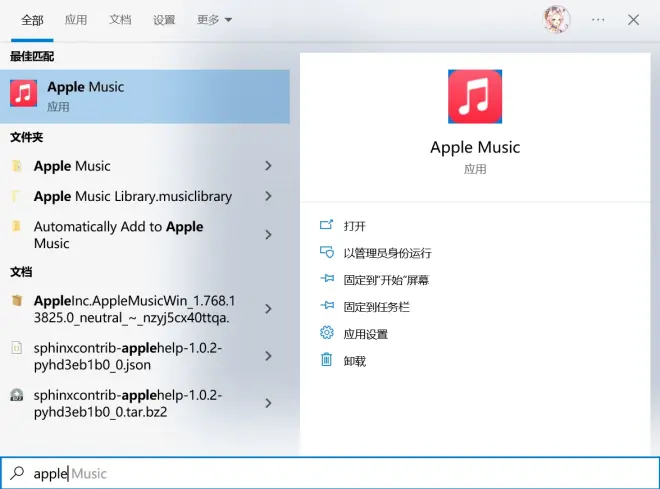
Task: Select sphinxcontrib-applehelp .tar.bz2 file name
Action: (x=128, y=403)
